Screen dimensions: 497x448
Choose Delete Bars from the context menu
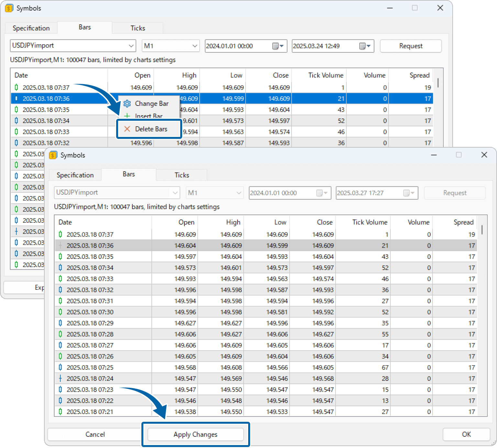[x=149, y=129]
